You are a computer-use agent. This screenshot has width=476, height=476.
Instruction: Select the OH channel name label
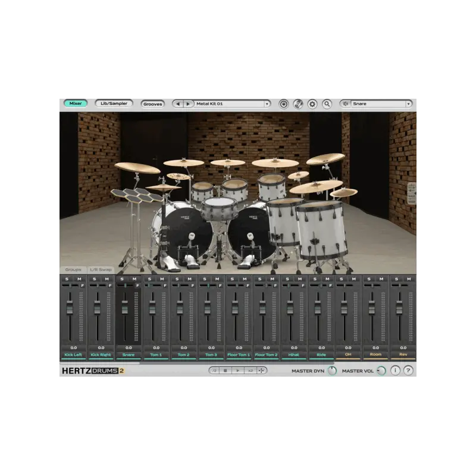[x=348, y=354]
